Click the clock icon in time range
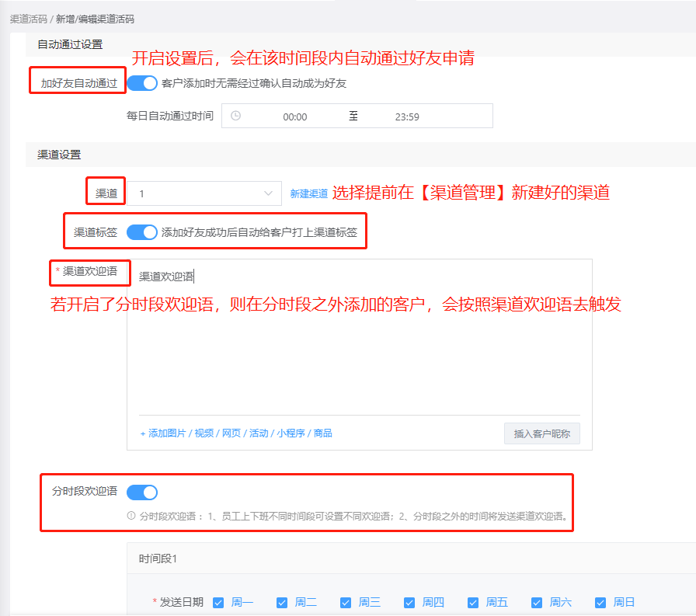This screenshot has width=696, height=616. [236, 116]
